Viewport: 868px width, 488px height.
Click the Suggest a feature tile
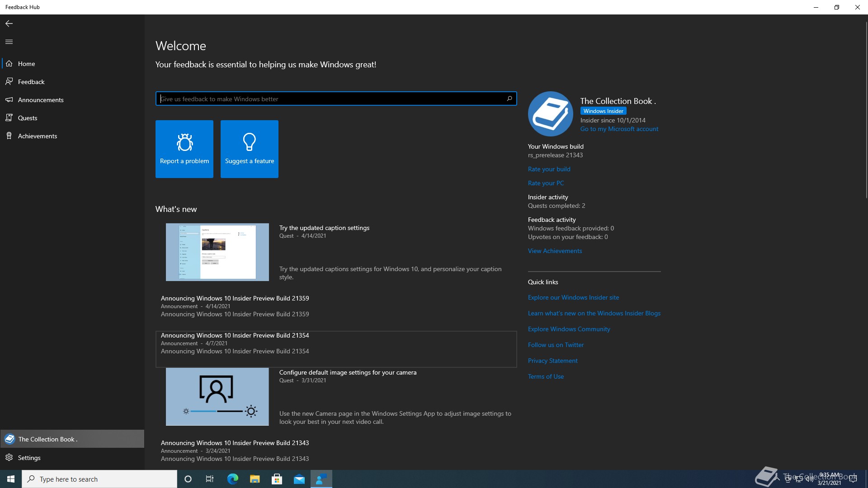(250, 149)
